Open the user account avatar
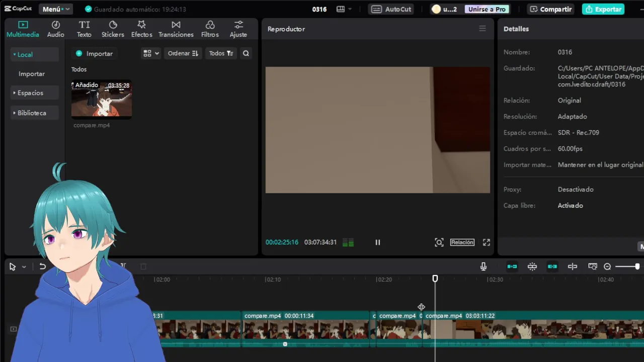644x362 pixels. click(x=436, y=9)
